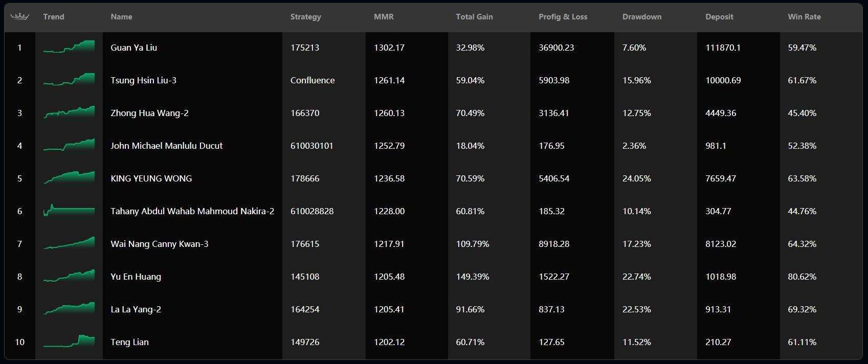Open La La Yang-2 trader row

click(x=433, y=309)
